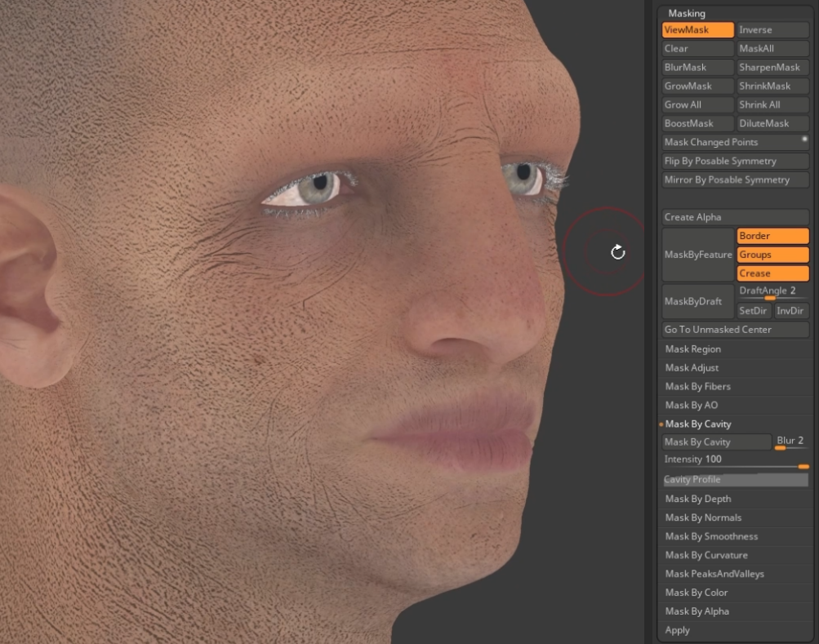
Task: Click the dot icon on Mask Changed Points
Action: [804, 139]
